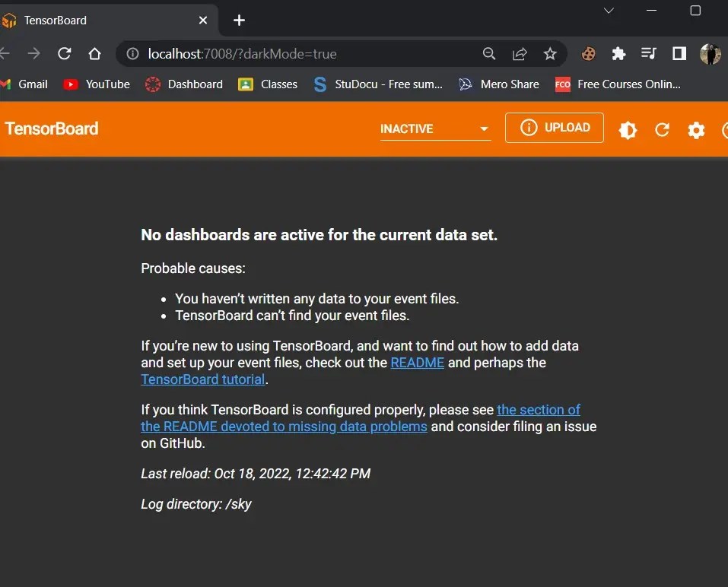The height and width of the screenshot is (587, 728).
Task: Open TensorBoard settings gear
Action: [696, 130]
